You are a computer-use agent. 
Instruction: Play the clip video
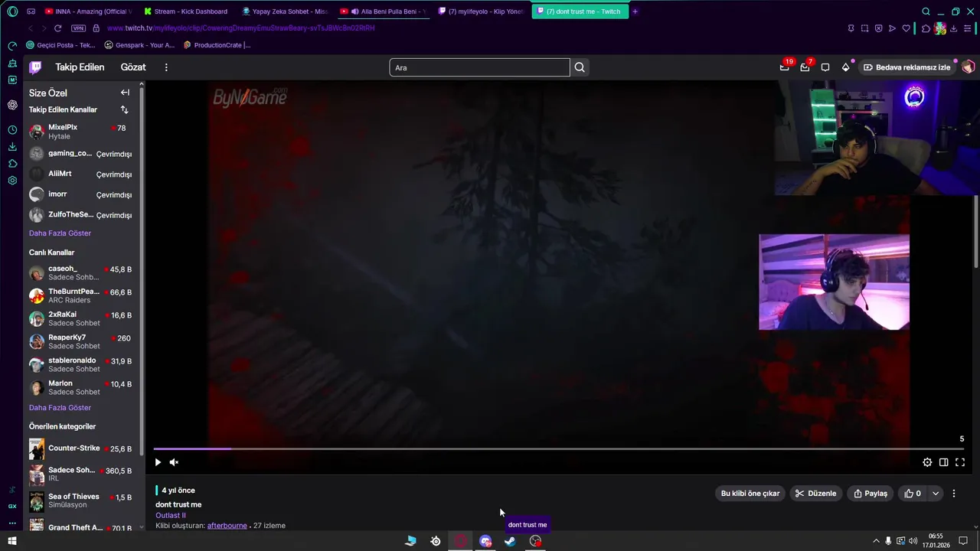point(158,462)
